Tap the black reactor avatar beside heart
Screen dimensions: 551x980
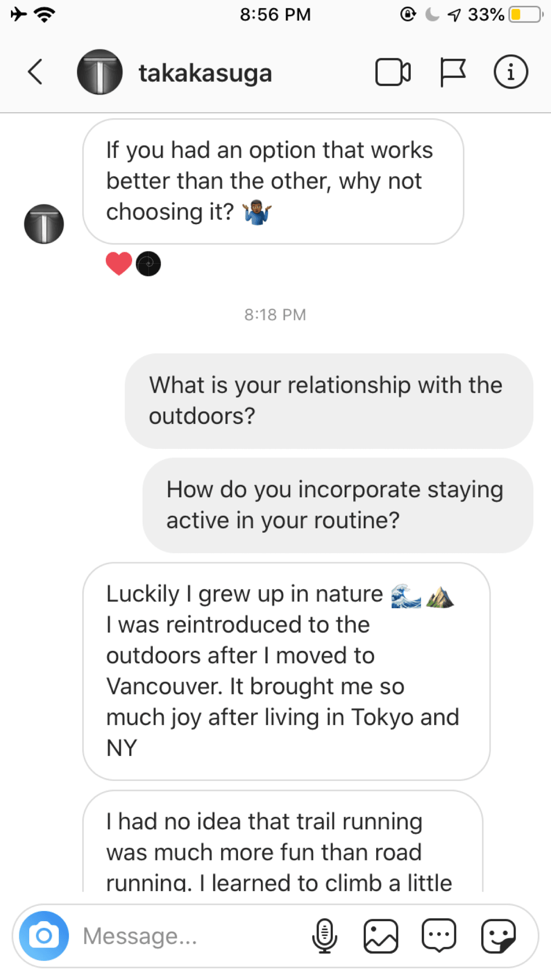[x=148, y=264]
